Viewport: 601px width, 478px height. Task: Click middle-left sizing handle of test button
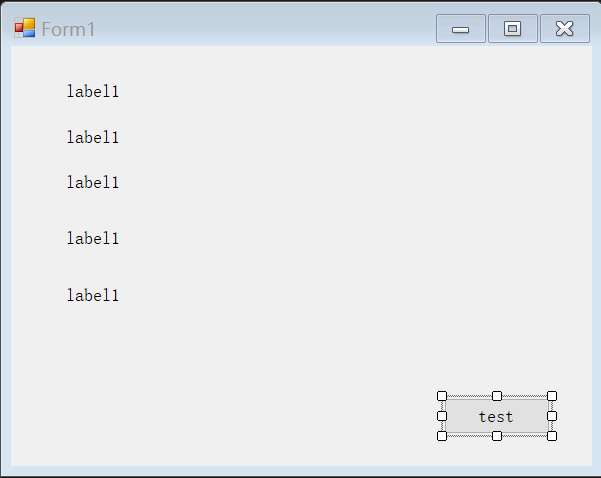pyautogui.click(x=442, y=416)
